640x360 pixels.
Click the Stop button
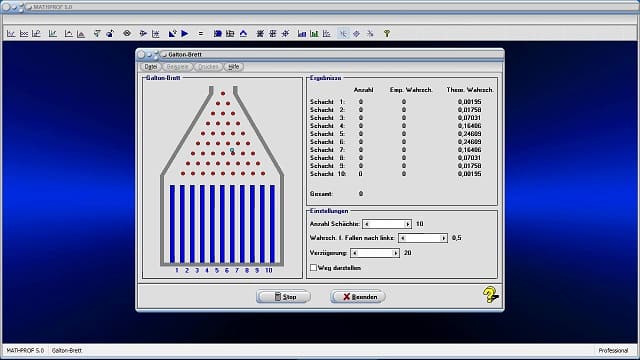(x=283, y=297)
